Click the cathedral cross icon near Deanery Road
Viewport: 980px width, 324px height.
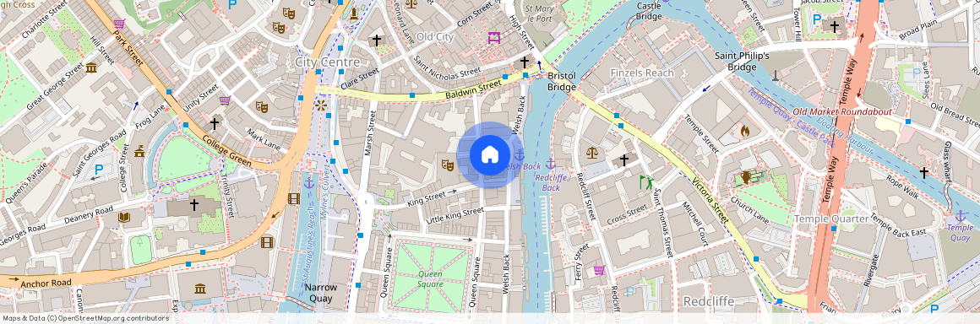coord(193,204)
